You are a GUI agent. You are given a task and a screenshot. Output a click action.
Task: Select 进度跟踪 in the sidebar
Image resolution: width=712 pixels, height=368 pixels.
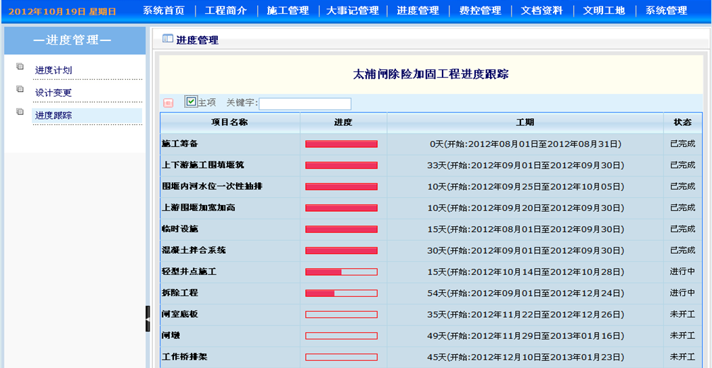click(x=54, y=116)
